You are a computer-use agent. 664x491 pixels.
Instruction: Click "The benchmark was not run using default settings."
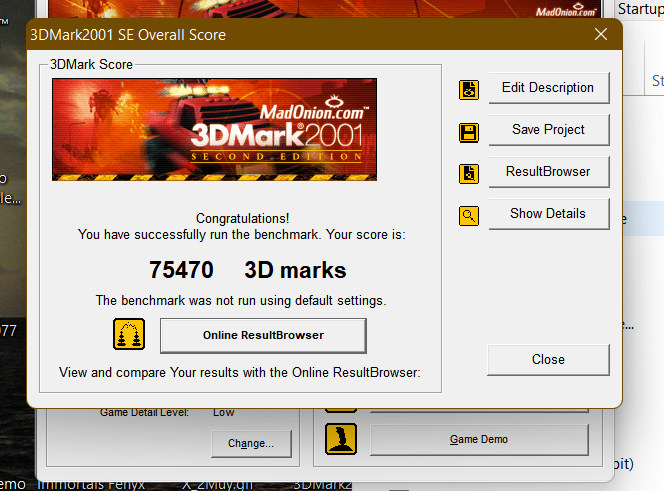[x=241, y=301]
